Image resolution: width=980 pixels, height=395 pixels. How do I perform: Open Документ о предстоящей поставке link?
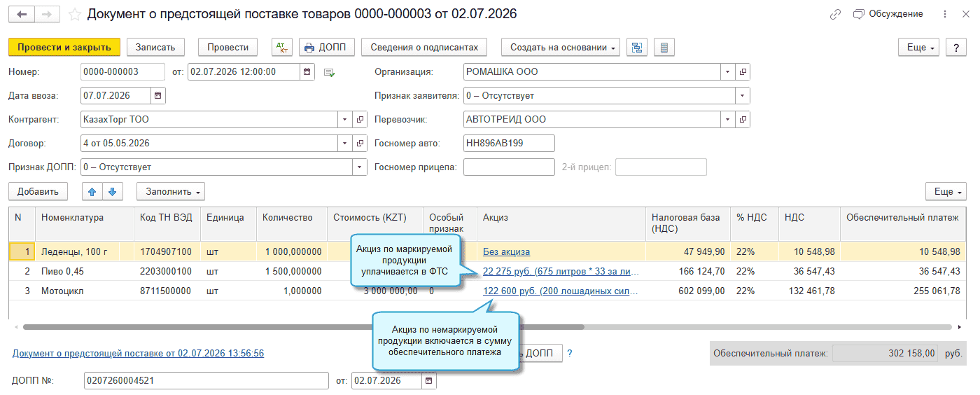138,354
